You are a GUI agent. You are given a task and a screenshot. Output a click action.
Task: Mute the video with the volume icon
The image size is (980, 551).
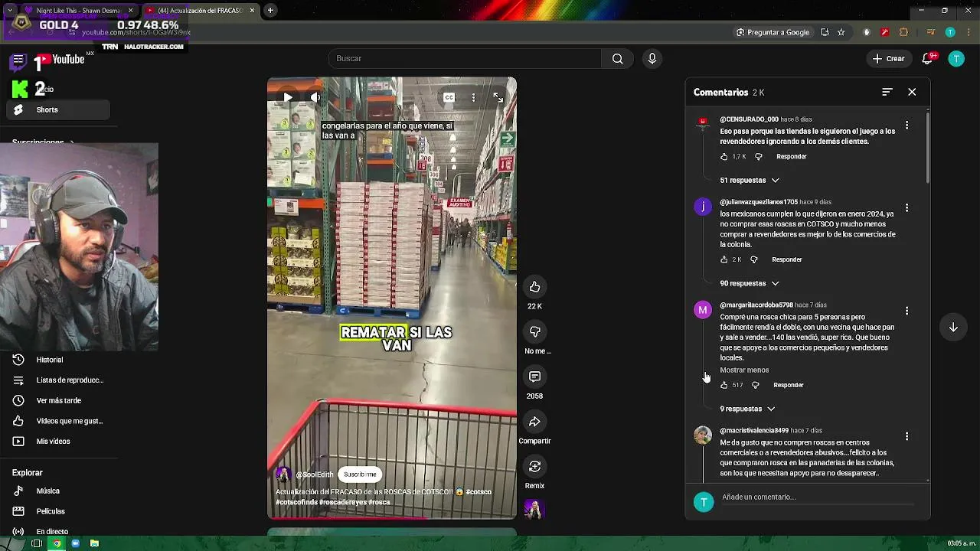(x=315, y=97)
